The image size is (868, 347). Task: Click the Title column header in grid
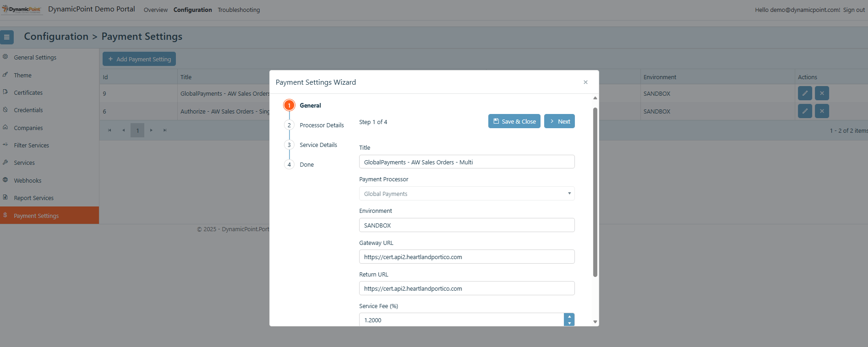tap(186, 77)
